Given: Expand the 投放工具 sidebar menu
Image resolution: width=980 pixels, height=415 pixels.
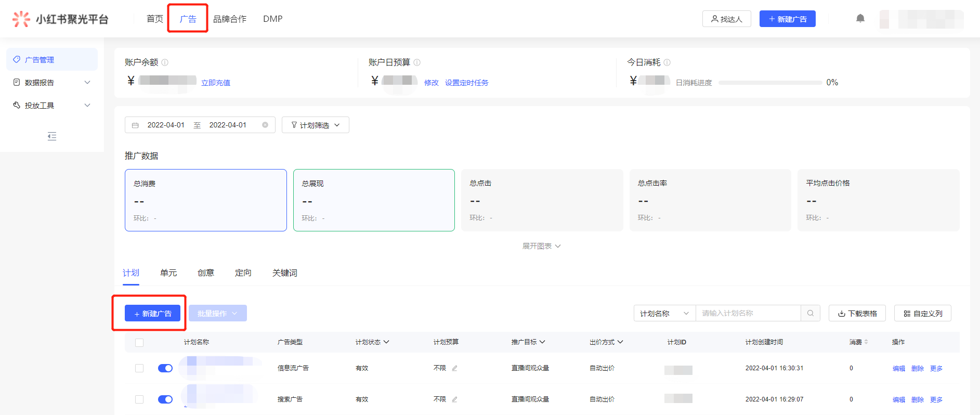Looking at the screenshot, I should point(52,106).
